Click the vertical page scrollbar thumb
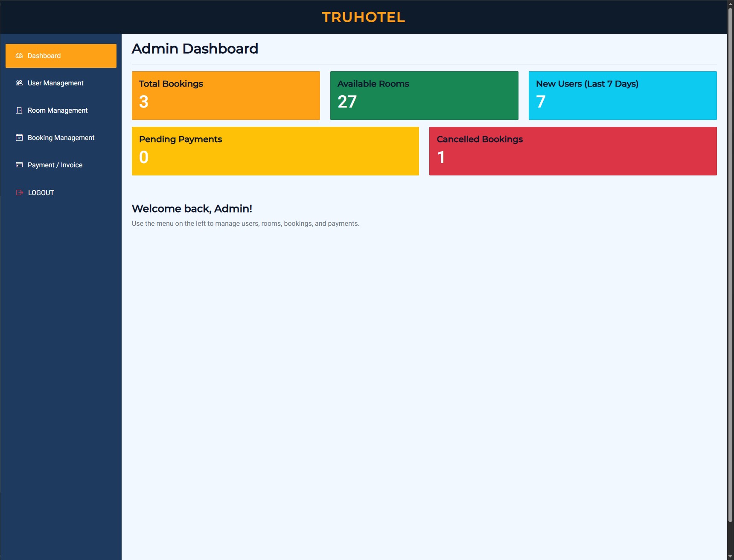Image resolution: width=734 pixels, height=560 pixels. click(730, 265)
